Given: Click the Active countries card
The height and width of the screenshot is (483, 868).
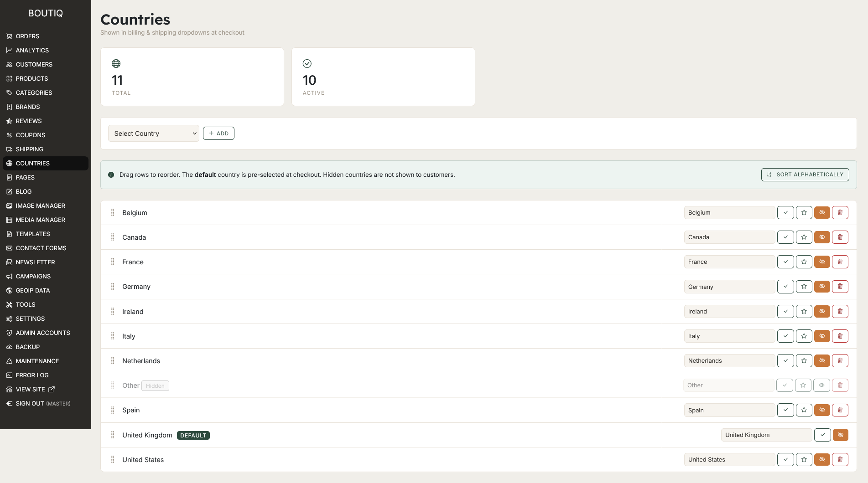Looking at the screenshot, I should 383,77.
